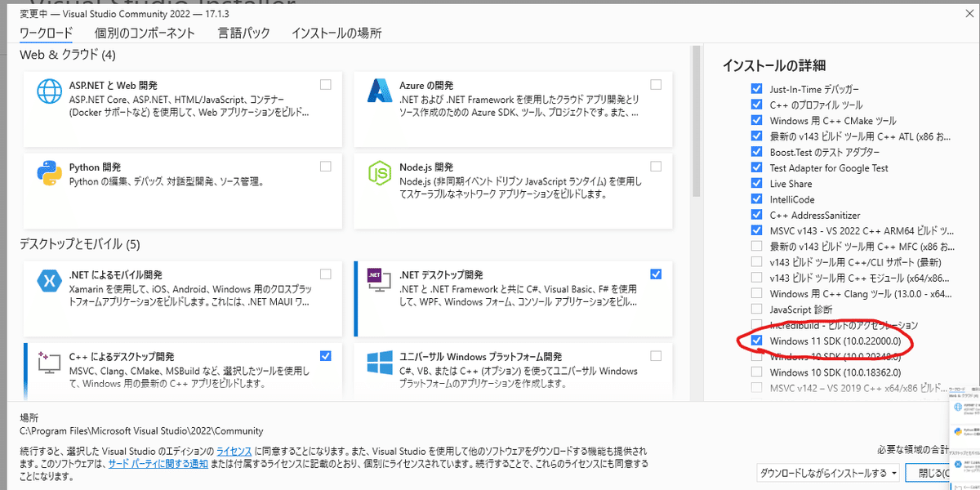Select the Azure の開発 card title
This screenshot has height=490, width=980.
[426, 86]
